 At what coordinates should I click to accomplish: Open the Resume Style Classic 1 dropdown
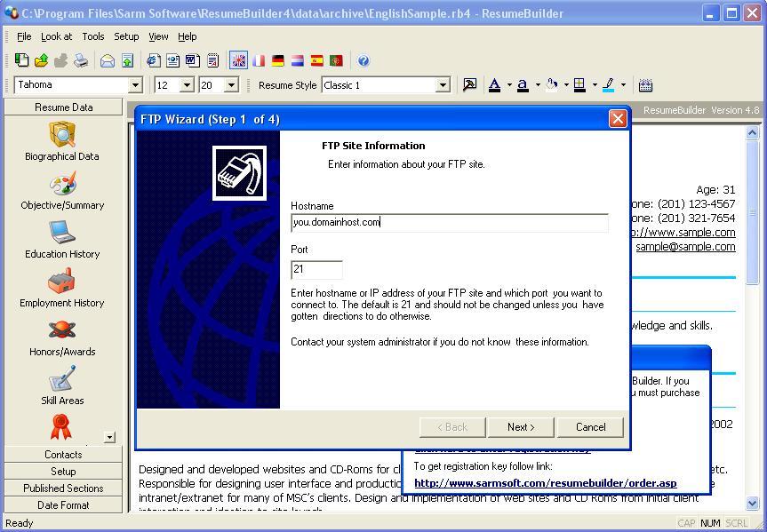[443, 85]
